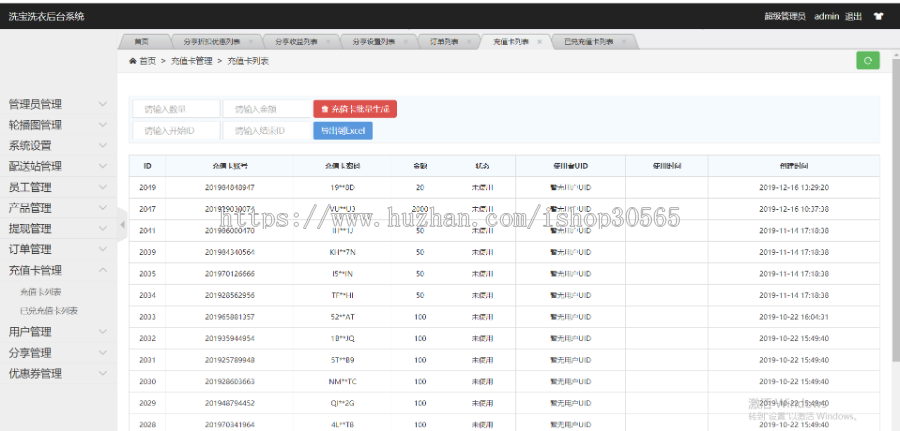
Task: Click 首页 in the breadcrumb
Action: coord(148,61)
